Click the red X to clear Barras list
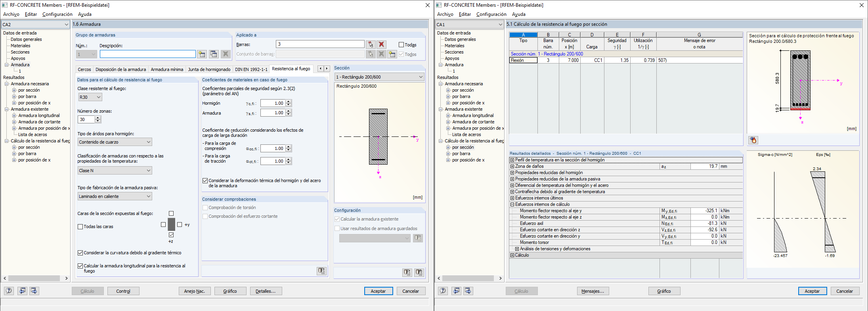The image size is (868, 311). point(381,44)
